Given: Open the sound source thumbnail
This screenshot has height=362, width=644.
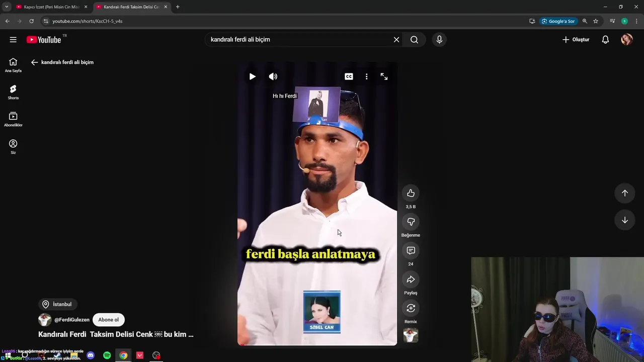Looking at the screenshot, I should click(x=411, y=335).
